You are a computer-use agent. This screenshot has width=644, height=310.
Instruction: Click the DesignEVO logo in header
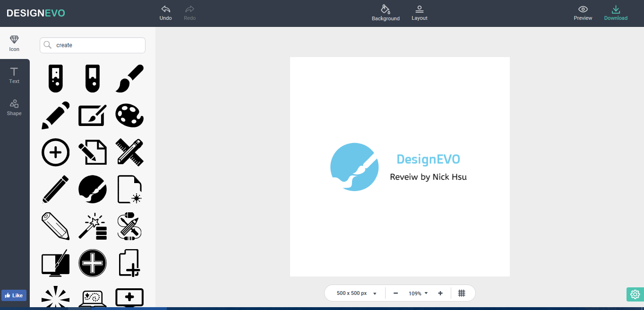[x=36, y=13]
